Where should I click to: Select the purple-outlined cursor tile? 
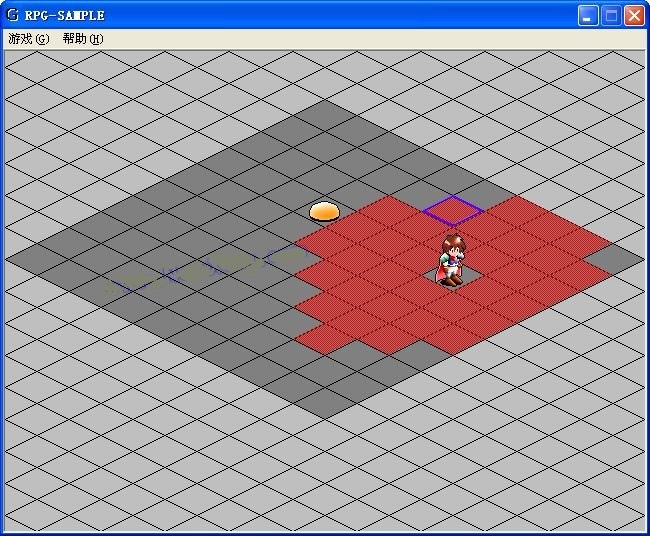click(453, 211)
